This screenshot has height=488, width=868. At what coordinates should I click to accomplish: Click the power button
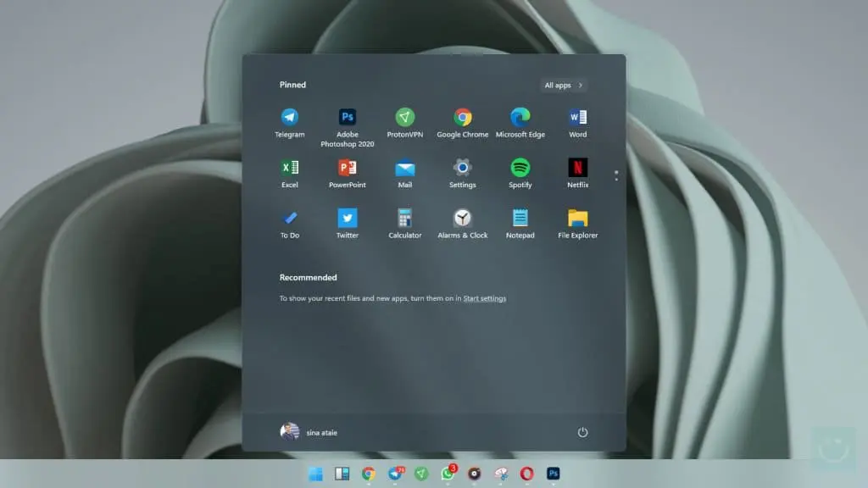583,432
